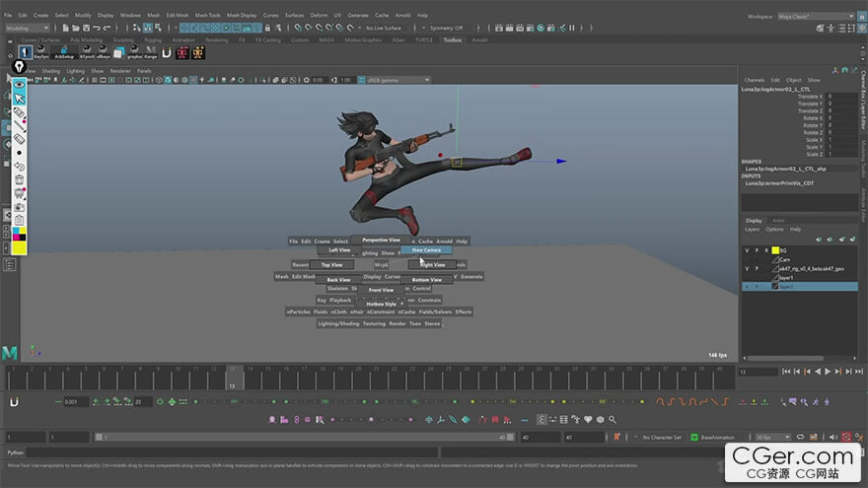Choose Perspective View in the hotbox
868x488 pixels.
coord(381,241)
